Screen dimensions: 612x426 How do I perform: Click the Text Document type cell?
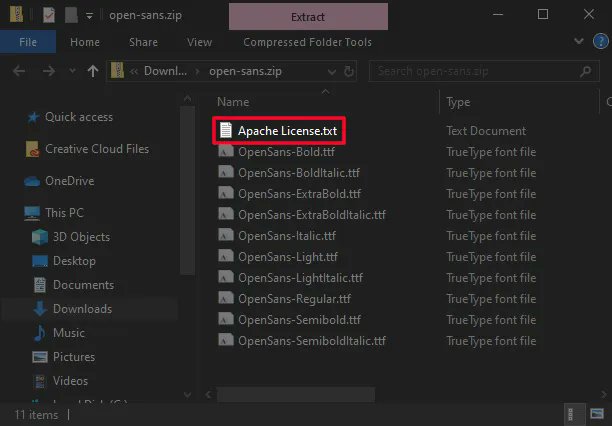[x=486, y=131]
